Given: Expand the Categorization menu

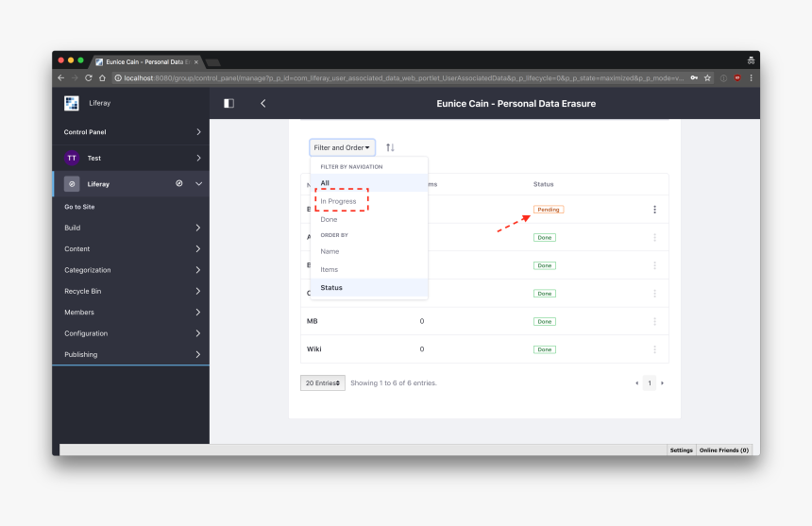Looking at the screenshot, I should (x=131, y=270).
